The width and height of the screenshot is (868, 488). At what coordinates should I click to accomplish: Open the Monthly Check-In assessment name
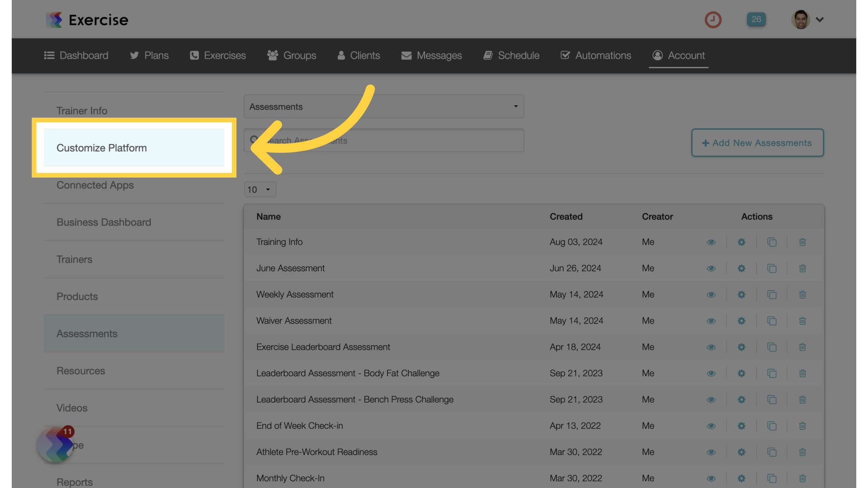[290, 478]
